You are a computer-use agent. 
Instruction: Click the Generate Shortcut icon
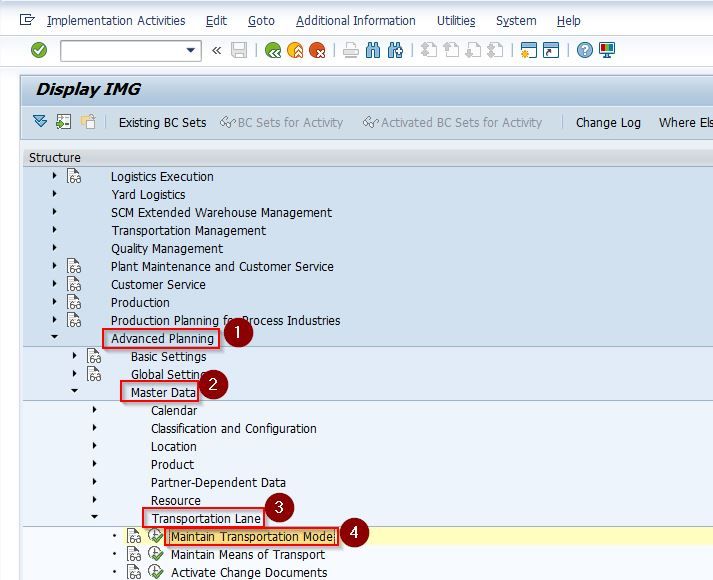coord(551,50)
